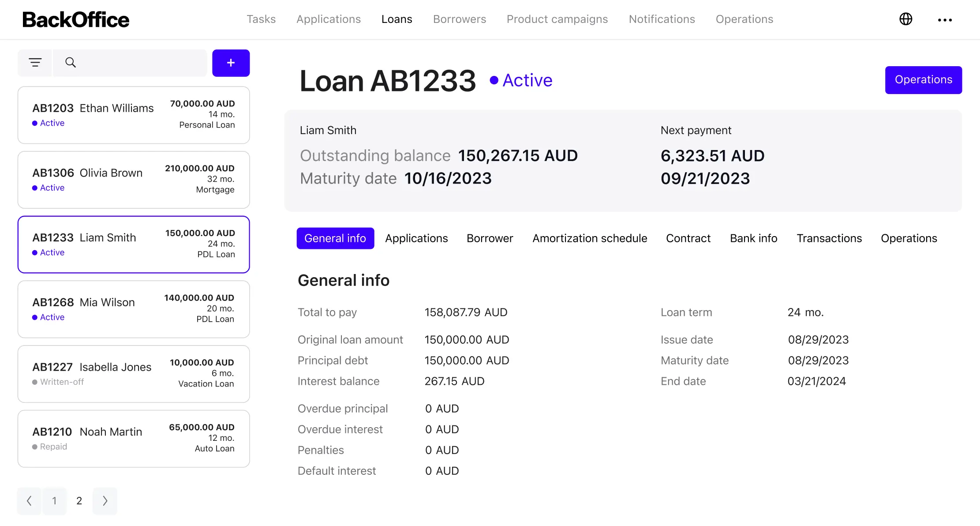Click the search magnifier icon
This screenshot has width=980, height=526.
click(71, 63)
